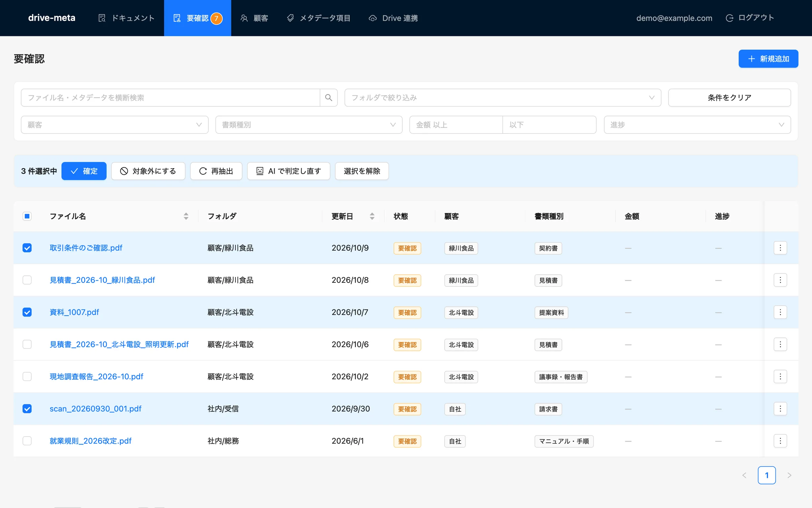This screenshot has height=508, width=812.
Task: Open row menu for 現地調査報告_2026-10.pdf
Action: (x=780, y=377)
